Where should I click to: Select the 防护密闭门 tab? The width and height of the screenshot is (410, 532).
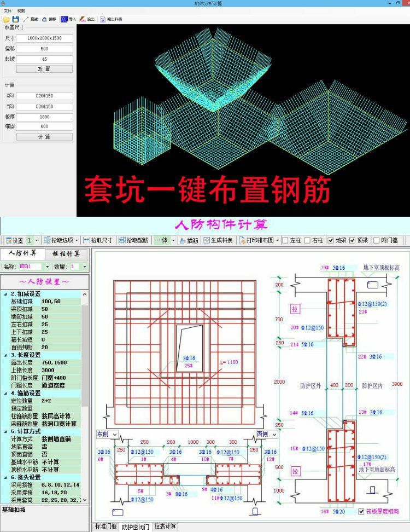[x=135, y=527]
